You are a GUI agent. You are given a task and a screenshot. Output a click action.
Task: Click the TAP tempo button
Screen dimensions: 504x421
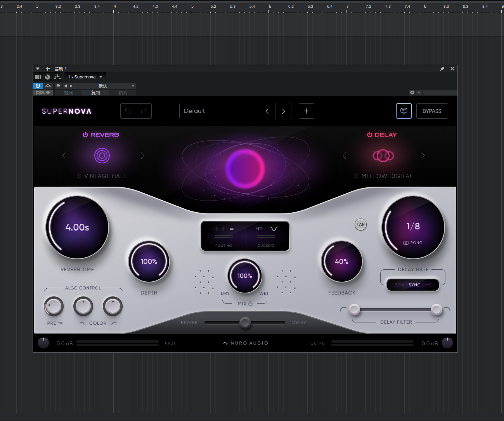tap(360, 224)
